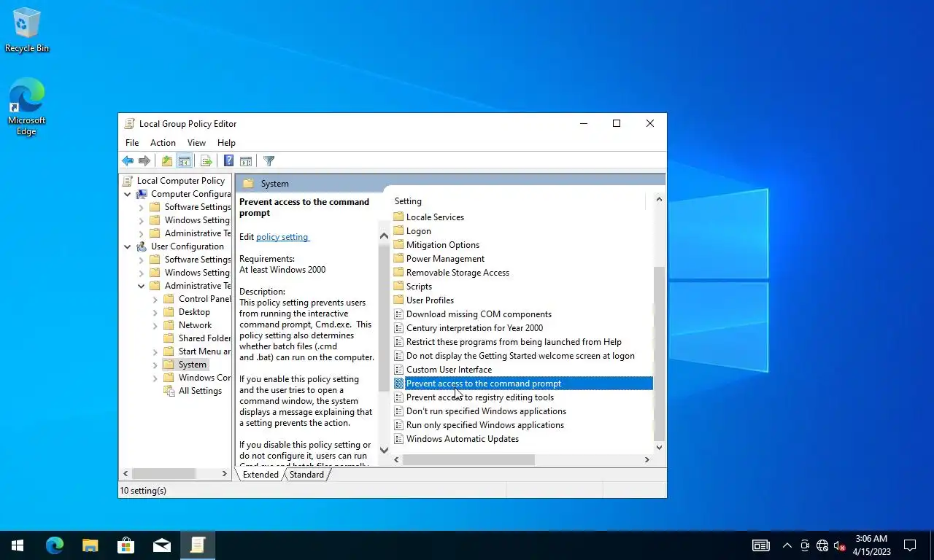Click the Local Computer Policy root icon
The width and height of the screenshot is (934, 560).
click(128, 181)
